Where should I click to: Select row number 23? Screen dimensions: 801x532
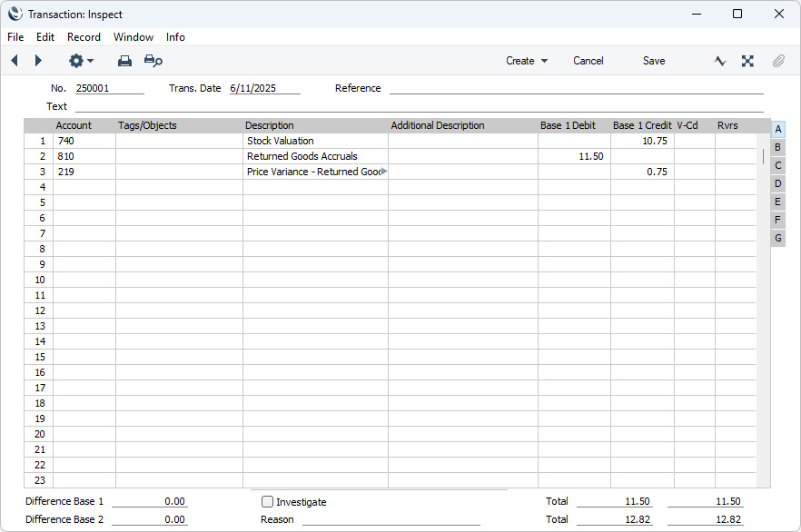(x=40, y=480)
